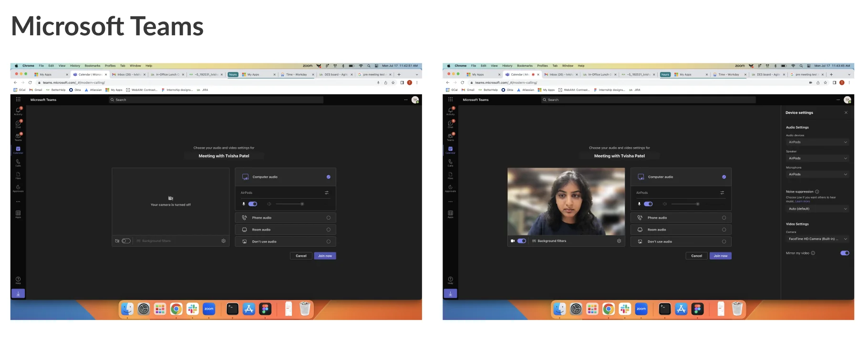Open Noise suppression Auto (default) dropdown
This screenshot has height=341, width=868.
click(x=817, y=209)
